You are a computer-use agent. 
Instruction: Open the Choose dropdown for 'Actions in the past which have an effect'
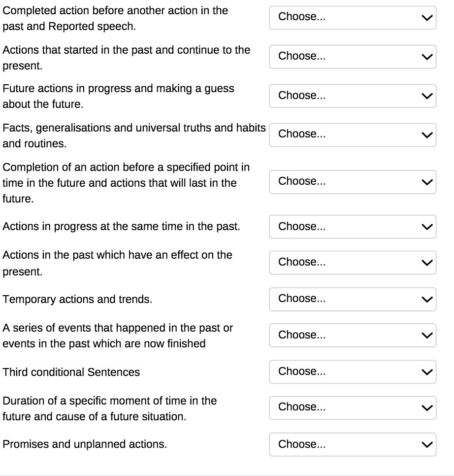[352, 262]
